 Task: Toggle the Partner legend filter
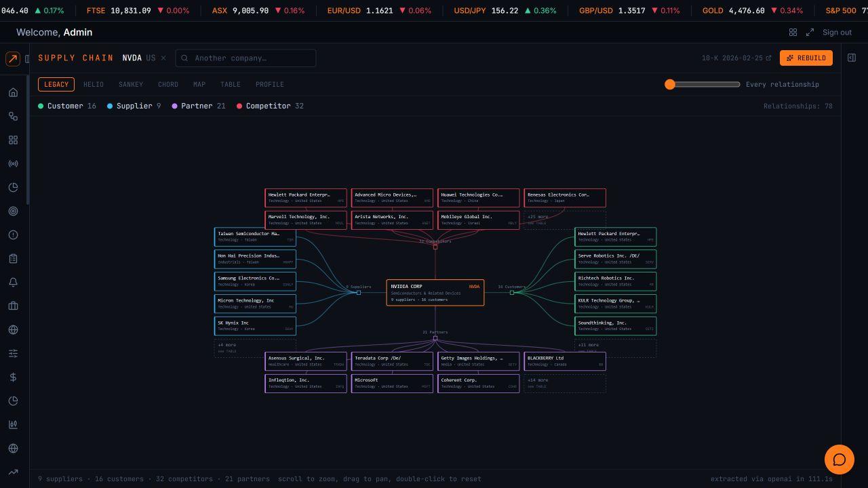pos(198,106)
